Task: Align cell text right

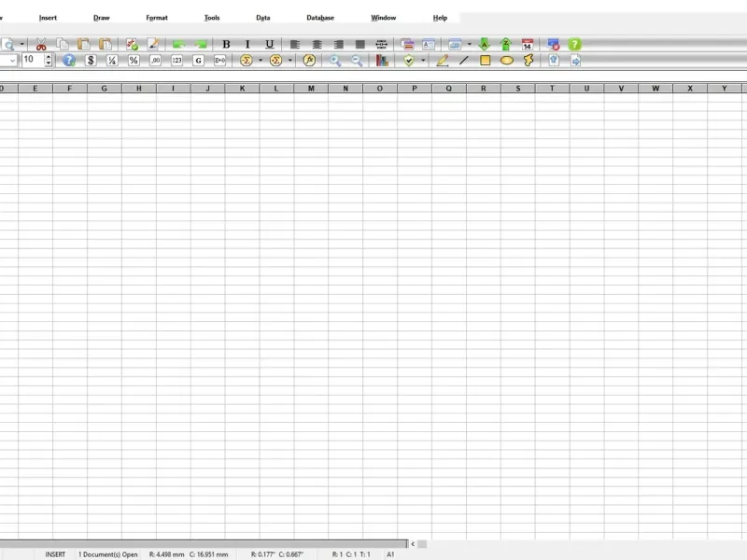Action: pyautogui.click(x=339, y=44)
